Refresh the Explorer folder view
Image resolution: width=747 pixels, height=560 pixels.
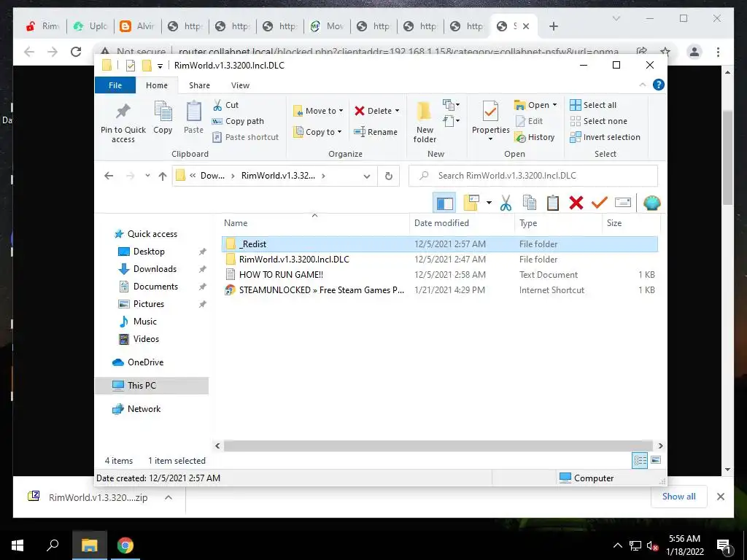(x=388, y=176)
